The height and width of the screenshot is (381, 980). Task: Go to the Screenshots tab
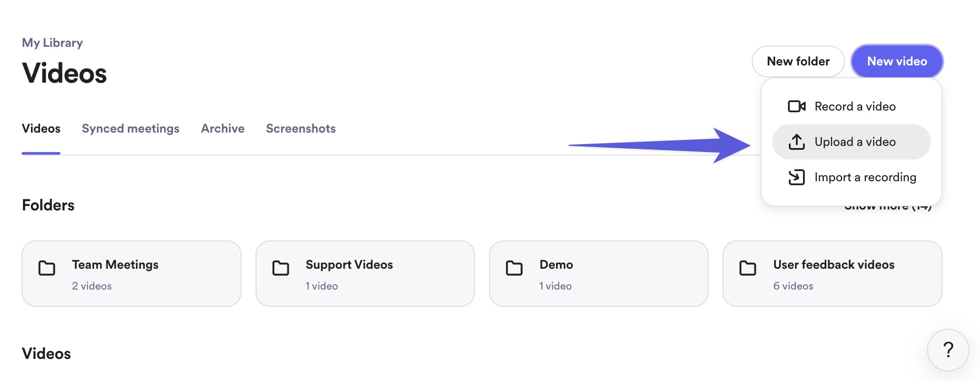point(301,129)
